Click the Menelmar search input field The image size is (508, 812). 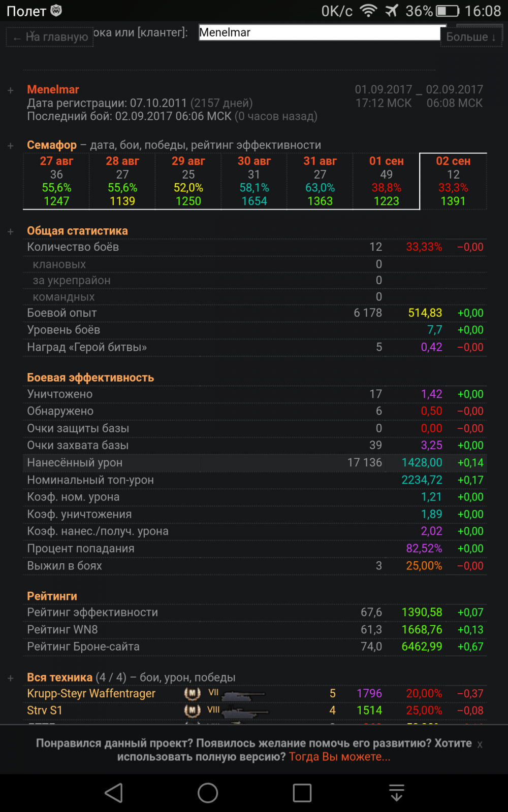(320, 33)
